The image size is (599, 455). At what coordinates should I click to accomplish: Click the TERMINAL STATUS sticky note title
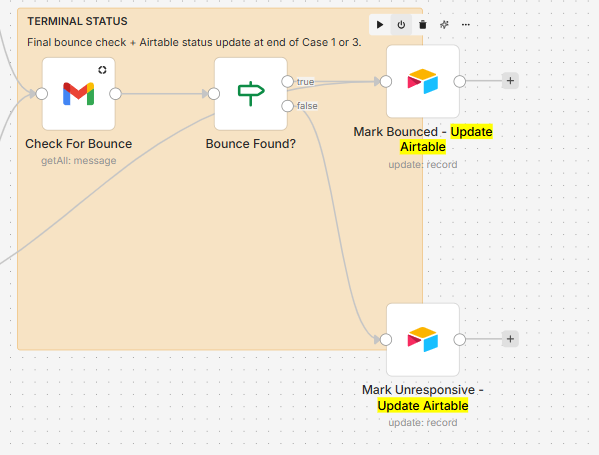77,21
